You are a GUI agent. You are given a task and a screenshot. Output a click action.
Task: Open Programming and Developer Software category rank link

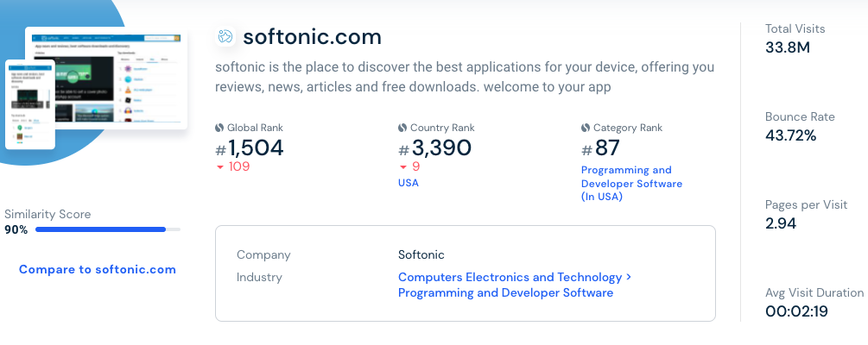click(x=631, y=184)
